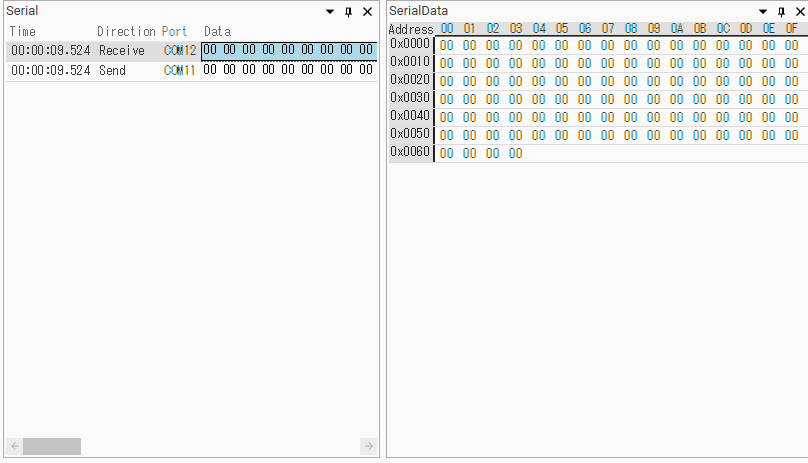Select the 0x0060 address row label
808x463 pixels.
pos(410,152)
